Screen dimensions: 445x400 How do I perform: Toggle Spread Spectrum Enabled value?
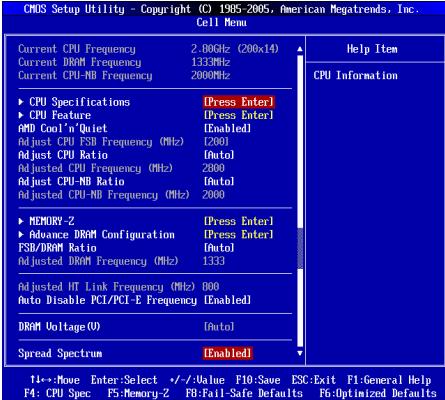click(228, 353)
